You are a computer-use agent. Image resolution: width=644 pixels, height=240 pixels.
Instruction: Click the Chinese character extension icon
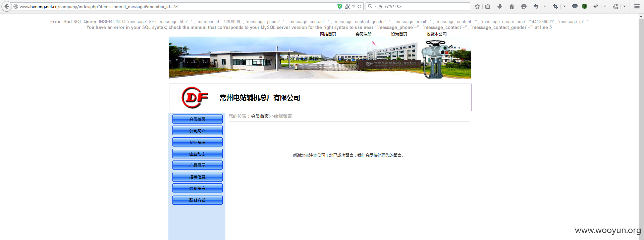[615, 6]
